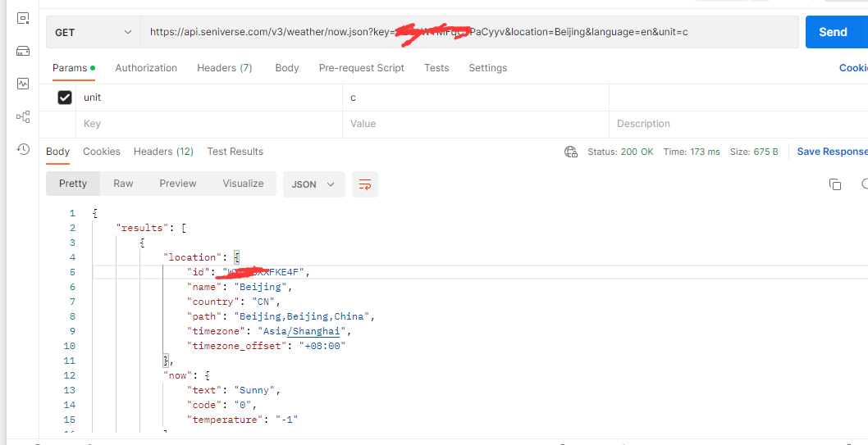Click the "code": "0" line
Image resolution: width=868 pixels, height=445 pixels.
point(223,405)
